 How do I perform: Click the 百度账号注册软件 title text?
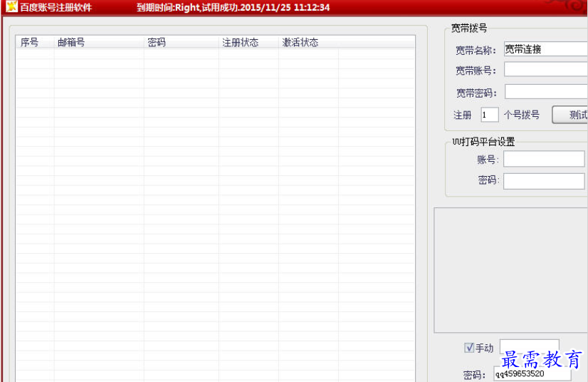click(56, 8)
